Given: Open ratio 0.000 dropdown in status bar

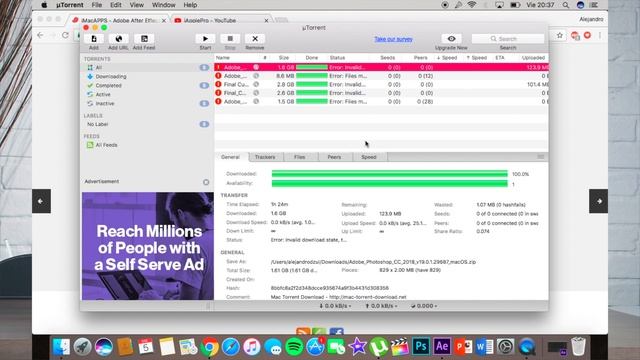Looking at the screenshot, I should (424, 306).
